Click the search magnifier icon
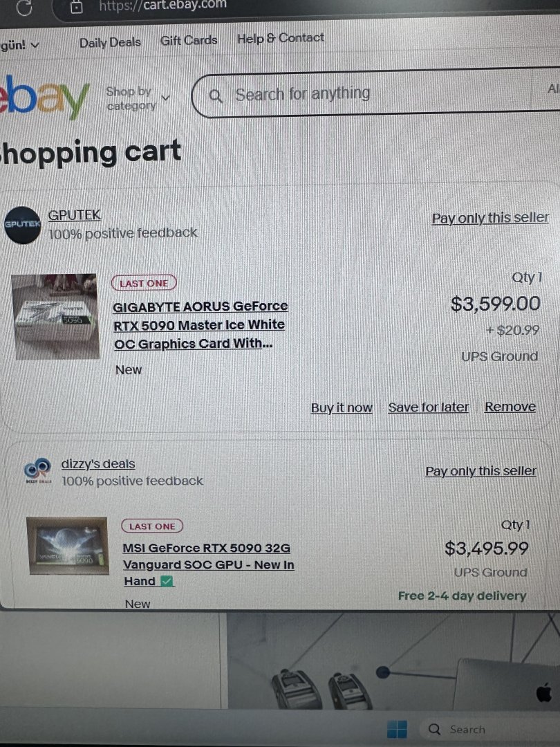The image size is (560, 747). (216, 96)
